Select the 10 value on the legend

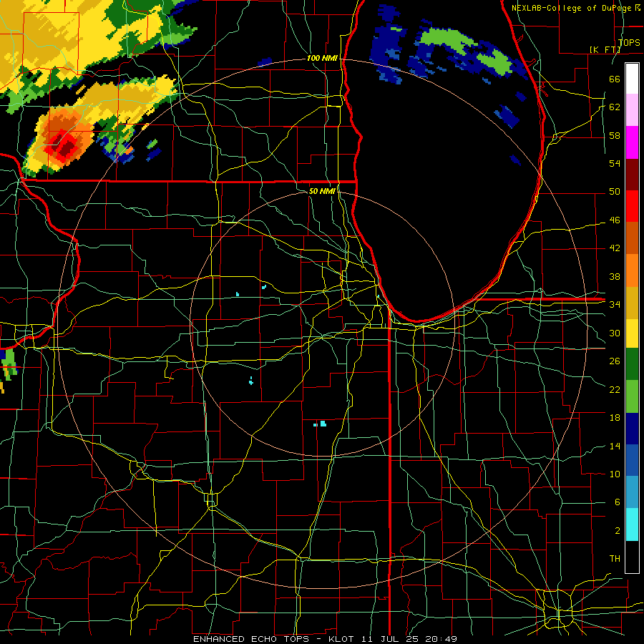(615, 474)
